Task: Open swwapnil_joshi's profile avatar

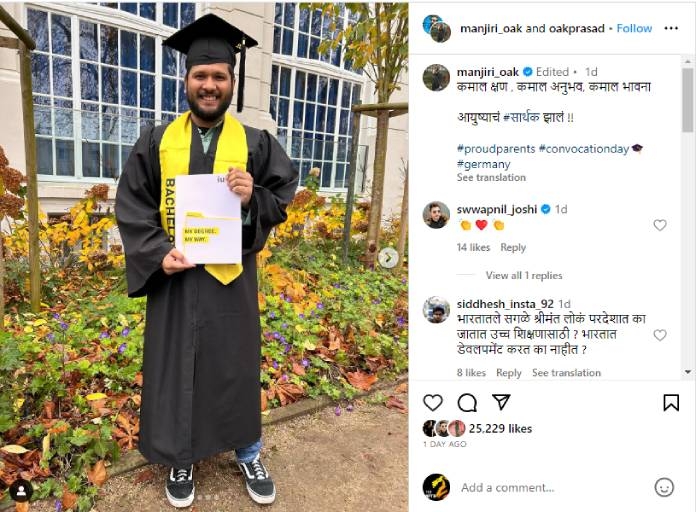Action: 436,215
